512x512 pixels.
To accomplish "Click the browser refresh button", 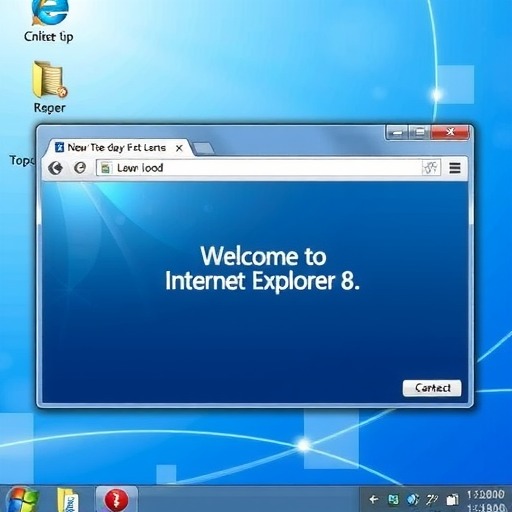I will (80, 167).
